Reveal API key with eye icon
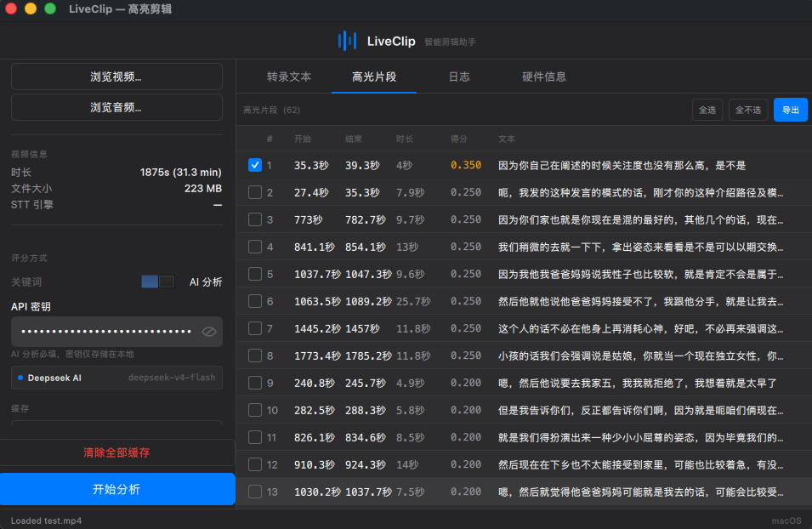This screenshot has height=529, width=812. (x=208, y=332)
